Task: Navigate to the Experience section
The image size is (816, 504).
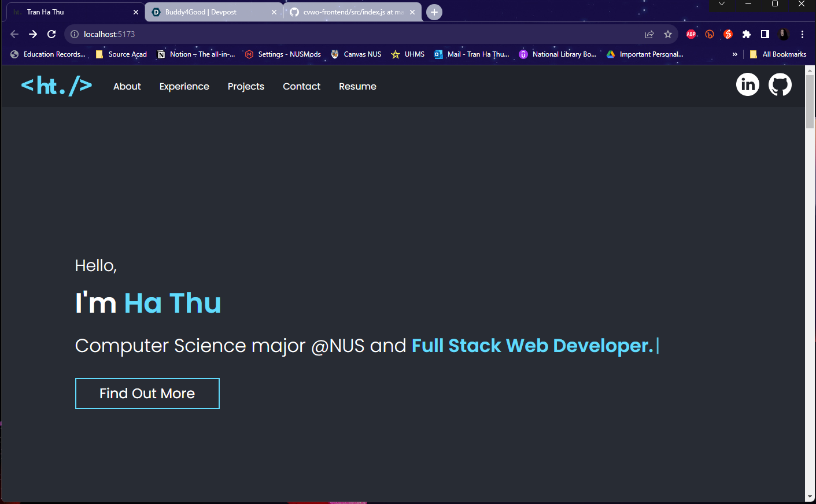Action: [x=184, y=86]
